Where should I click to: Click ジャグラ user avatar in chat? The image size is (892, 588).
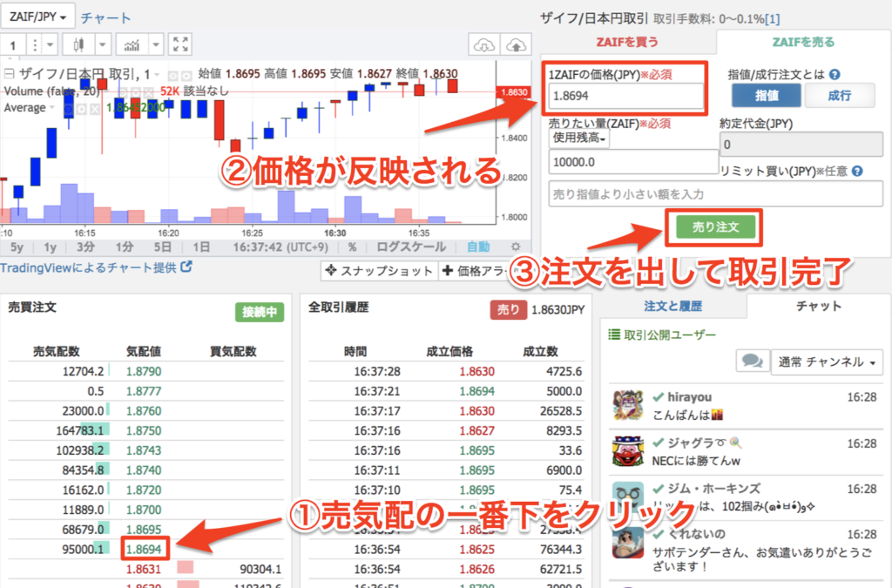pyautogui.click(x=627, y=451)
